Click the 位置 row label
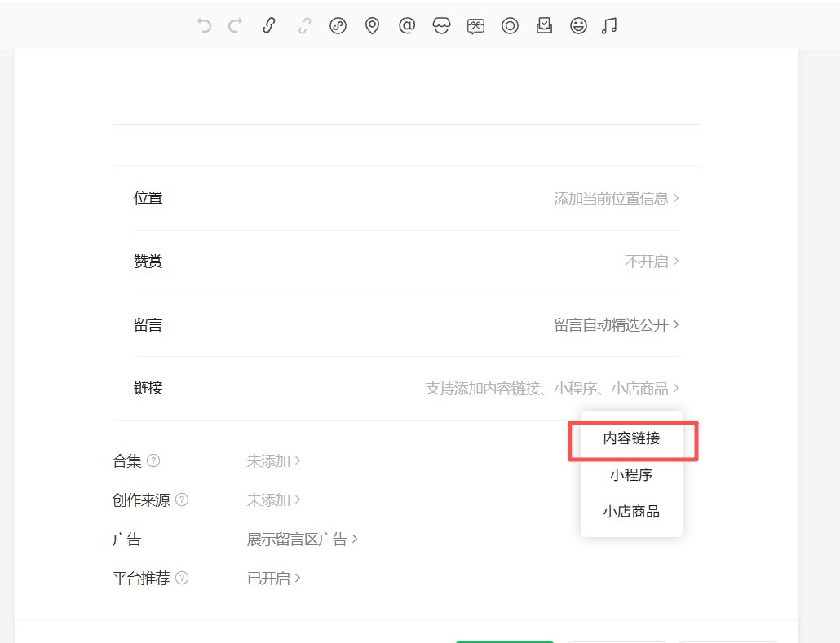The image size is (840, 643). [x=148, y=198]
